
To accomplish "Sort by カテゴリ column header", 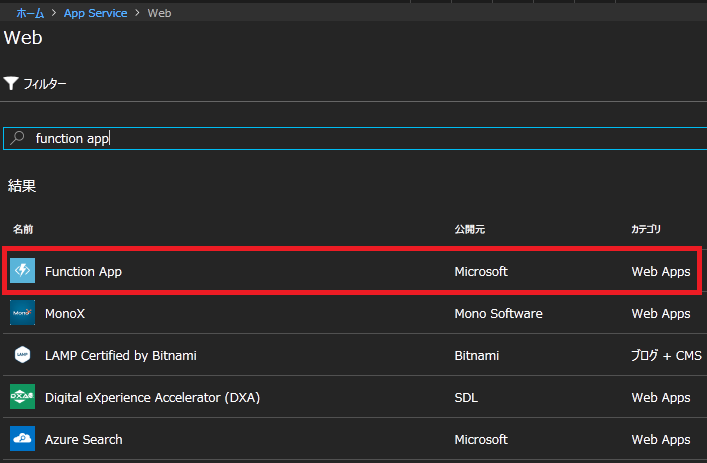I will 646,229.
